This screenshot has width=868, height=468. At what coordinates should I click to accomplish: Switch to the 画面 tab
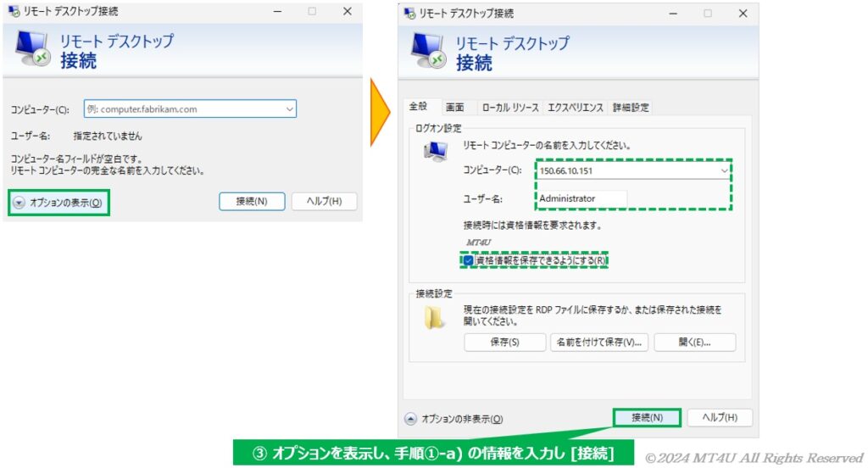pyautogui.click(x=455, y=108)
